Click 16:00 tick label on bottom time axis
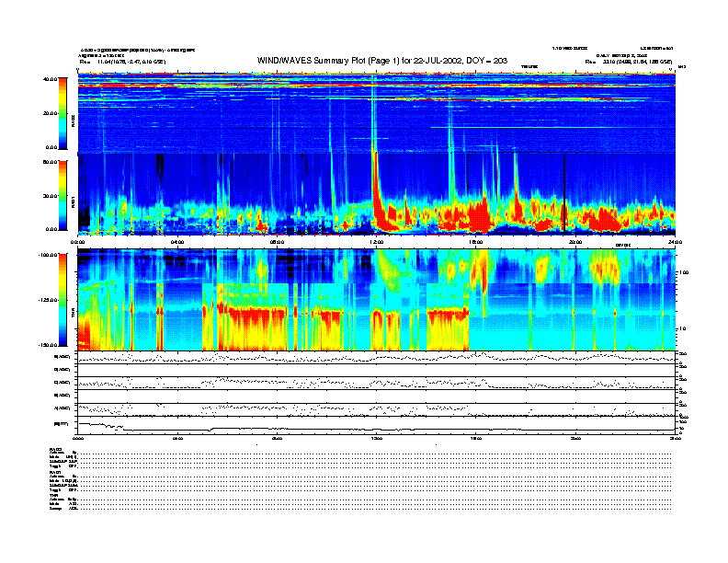The image size is (728, 563). coord(476,438)
